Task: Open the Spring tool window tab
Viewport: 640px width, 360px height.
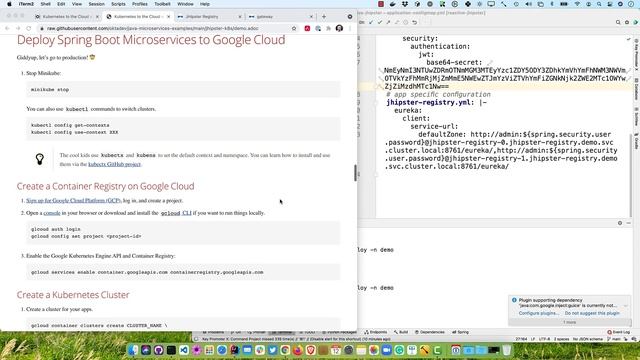Action: (460, 332)
